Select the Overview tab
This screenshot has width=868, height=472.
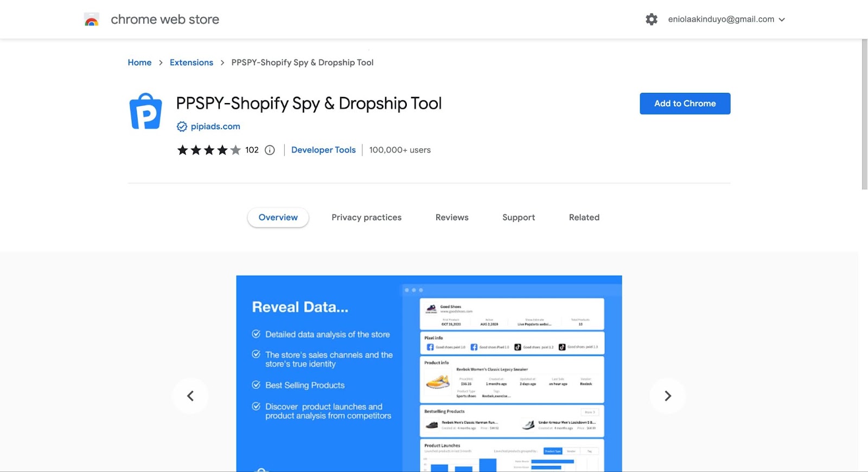278,218
